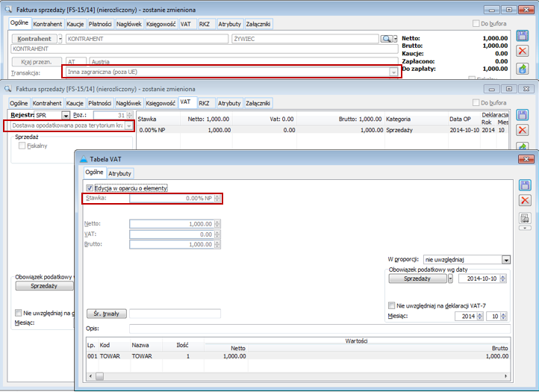Click magnifier search icon beside ŻYWIEC field
This screenshot has height=392, width=539.
386,38
